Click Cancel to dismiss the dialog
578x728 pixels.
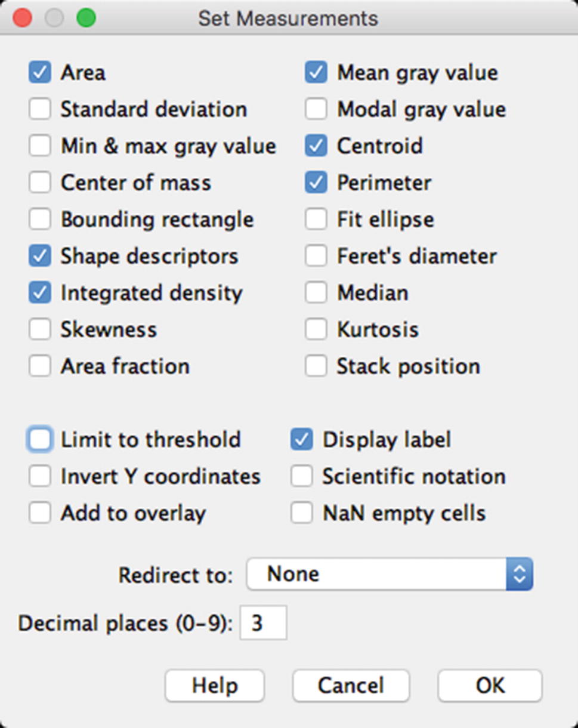(351, 686)
